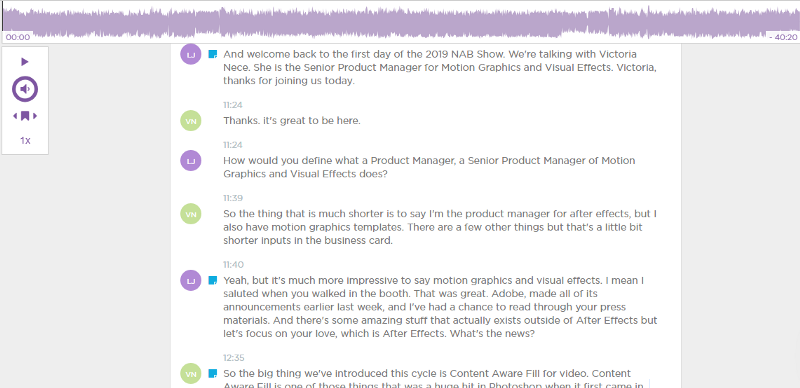Select LJ avatar beside 'How would you define' question

tap(191, 161)
